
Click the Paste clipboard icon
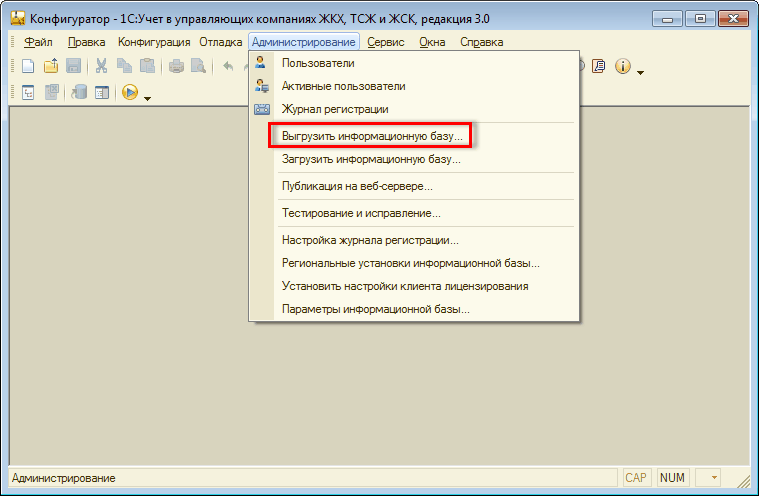[x=147, y=65]
